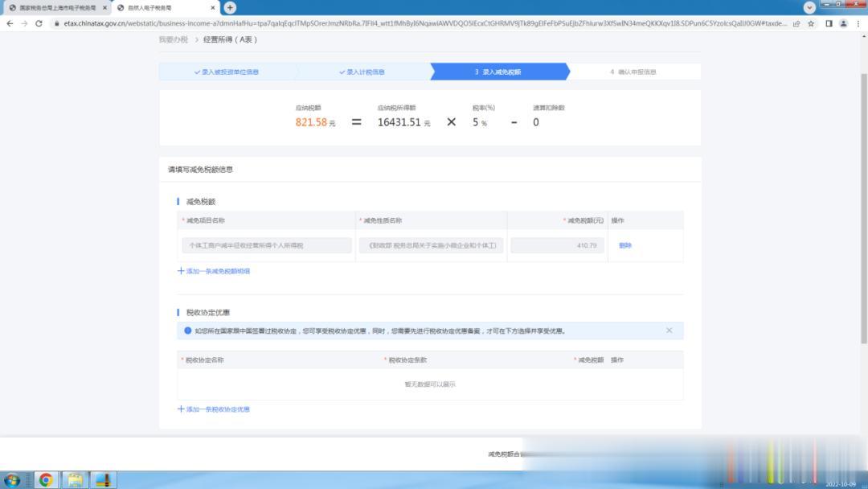Open the Chrome three-dot menu

point(858,23)
